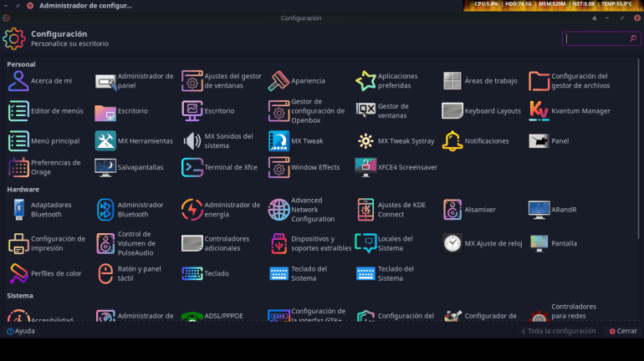Open the Apariencia settings icon
Screen dimensions: 644x361
click(279, 81)
